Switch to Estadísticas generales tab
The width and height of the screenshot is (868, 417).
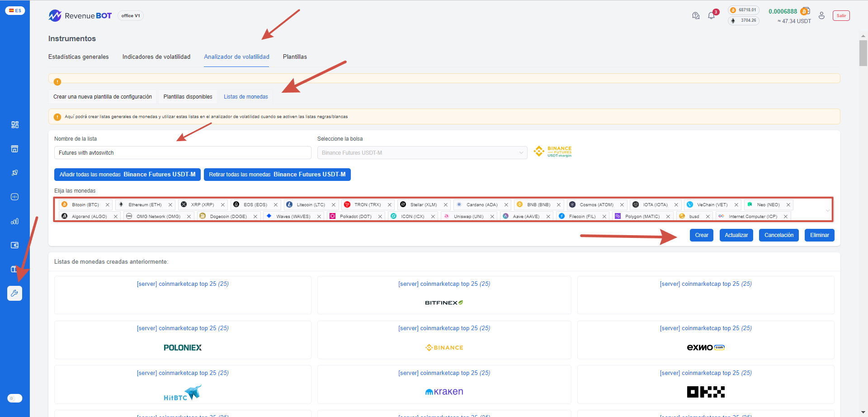pyautogui.click(x=79, y=57)
